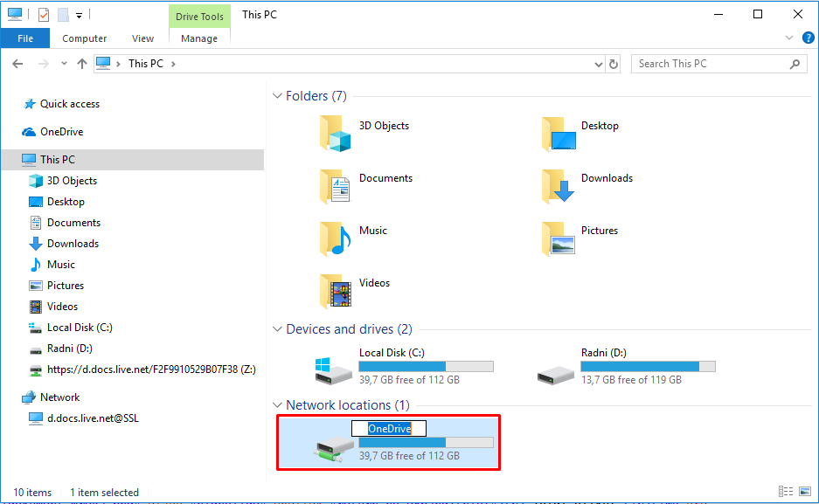Switch to Details view icon in status bar
Viewport: 819px width, 504px height.
(x=786, y=492)
